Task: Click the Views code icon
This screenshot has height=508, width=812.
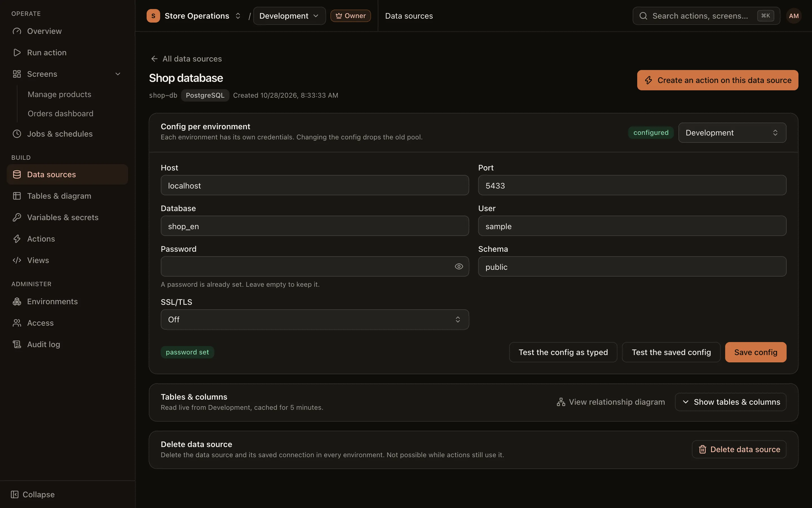Action: click(17, 260)
